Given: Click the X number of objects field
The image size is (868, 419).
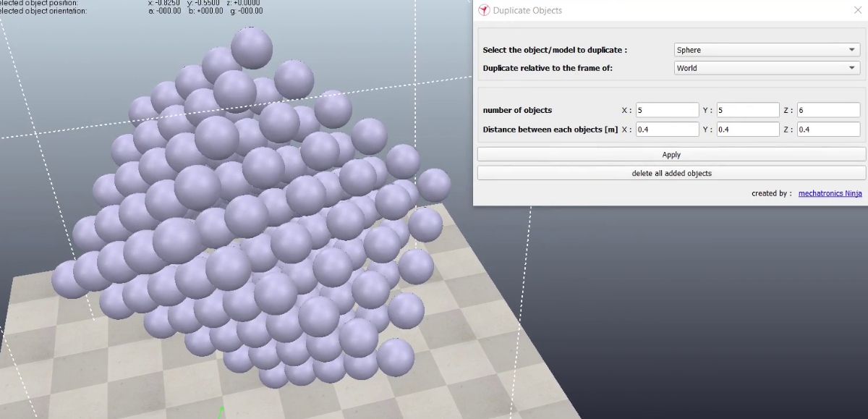Looking at the screenshot, I should [x=667, y=110].
